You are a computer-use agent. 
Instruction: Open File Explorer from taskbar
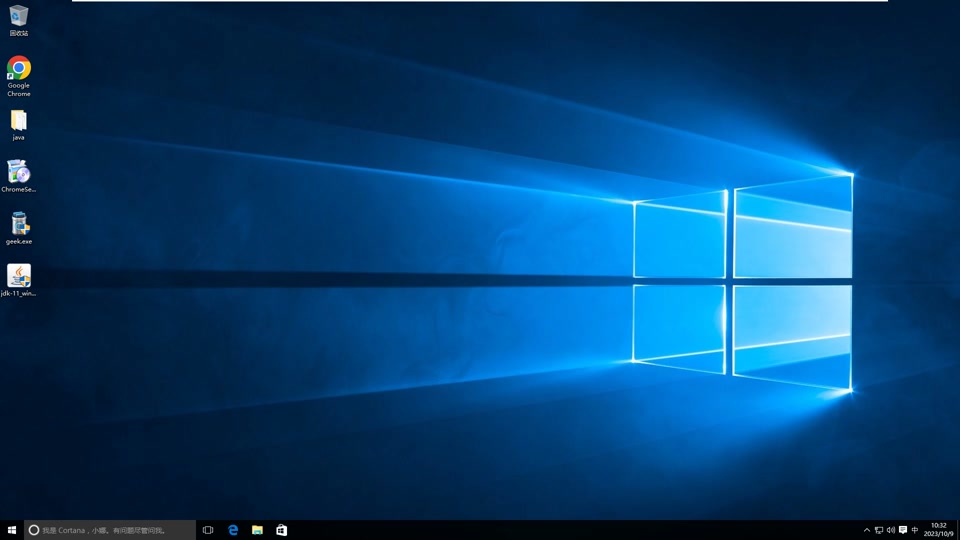(257, 530)
